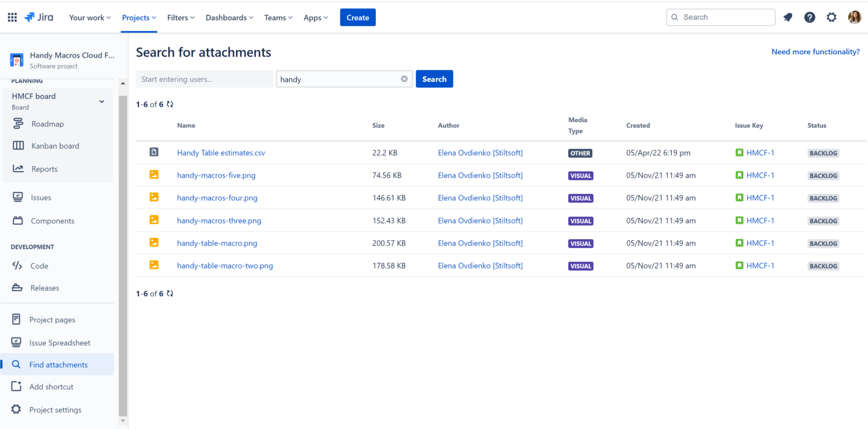Expand the Dashboards dropdown

click(229, 18)
